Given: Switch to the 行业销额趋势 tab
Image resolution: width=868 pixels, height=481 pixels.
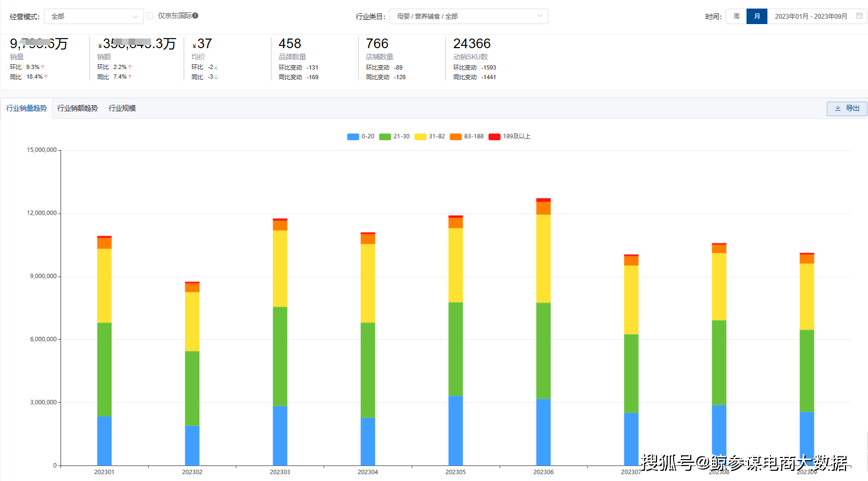Looking at the screenshot, I should tap(78, 108).
